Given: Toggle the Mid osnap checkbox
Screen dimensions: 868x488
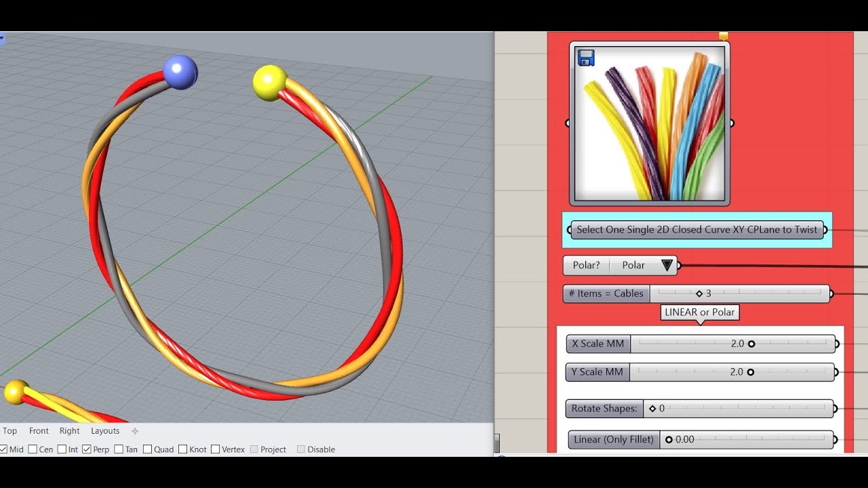Looking at the screenshot, I should point(3,449).
